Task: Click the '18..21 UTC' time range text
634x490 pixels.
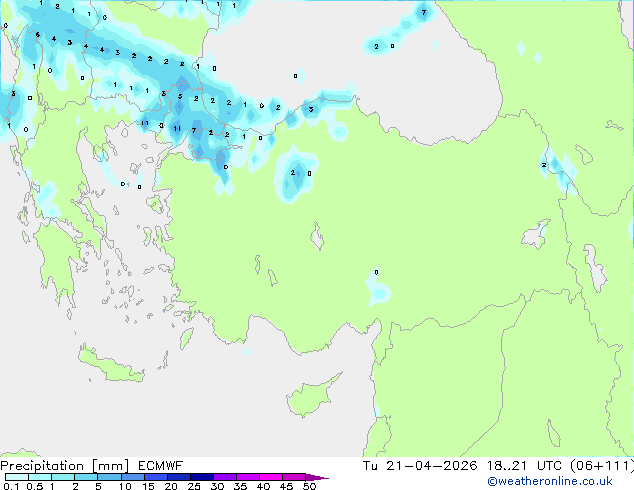Action: coord(524,466)
